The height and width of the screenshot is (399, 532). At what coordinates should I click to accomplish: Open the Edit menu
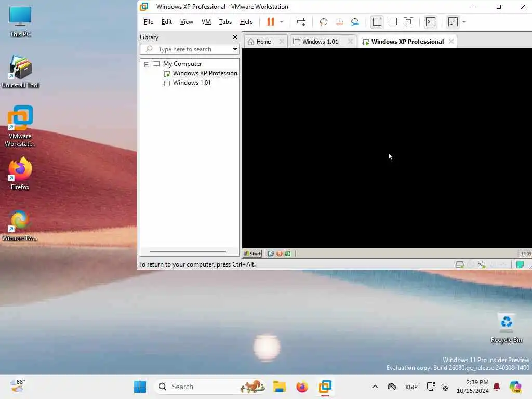coord(166,22)
